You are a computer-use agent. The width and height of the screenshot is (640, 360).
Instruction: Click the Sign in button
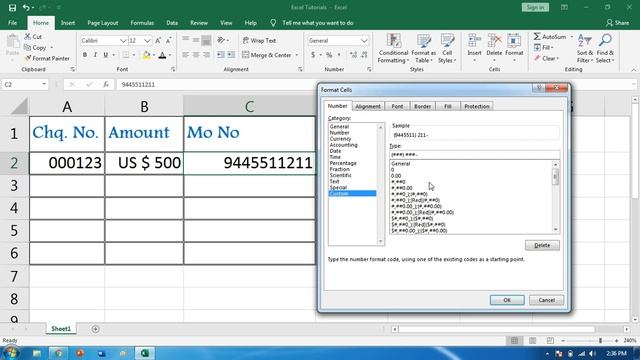tap(535, 7)
